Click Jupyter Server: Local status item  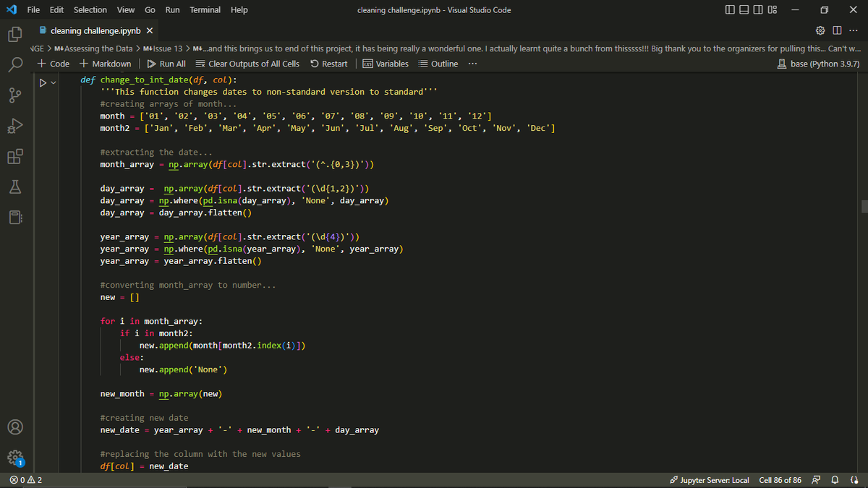710,480
